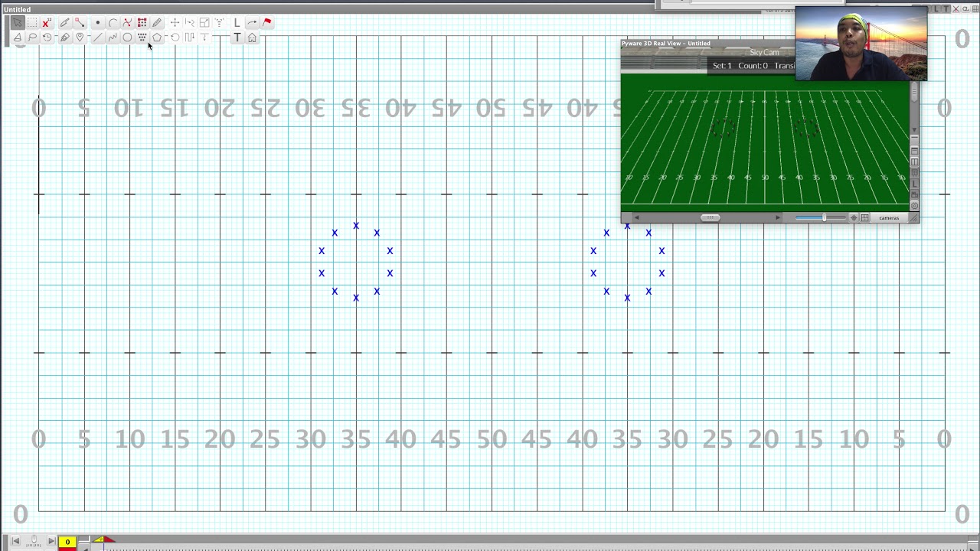980x551 pixels.
Task: Choose the lasso selection tool
Action: [x=32, y=37]
